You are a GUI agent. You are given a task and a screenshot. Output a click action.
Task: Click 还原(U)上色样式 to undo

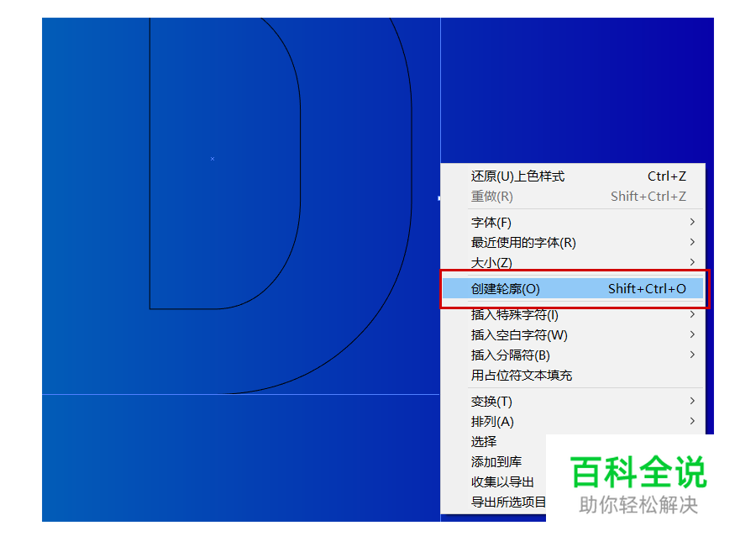(517, 176)
